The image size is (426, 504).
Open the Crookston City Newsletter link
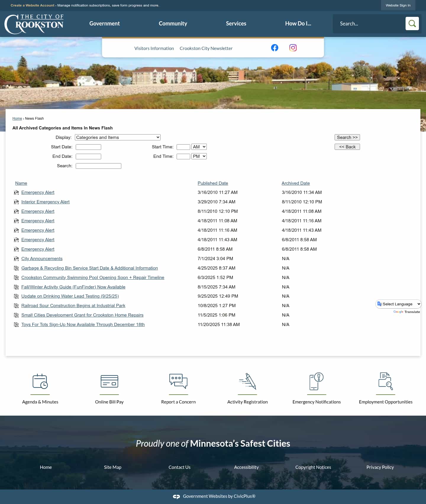click(206, 48)
